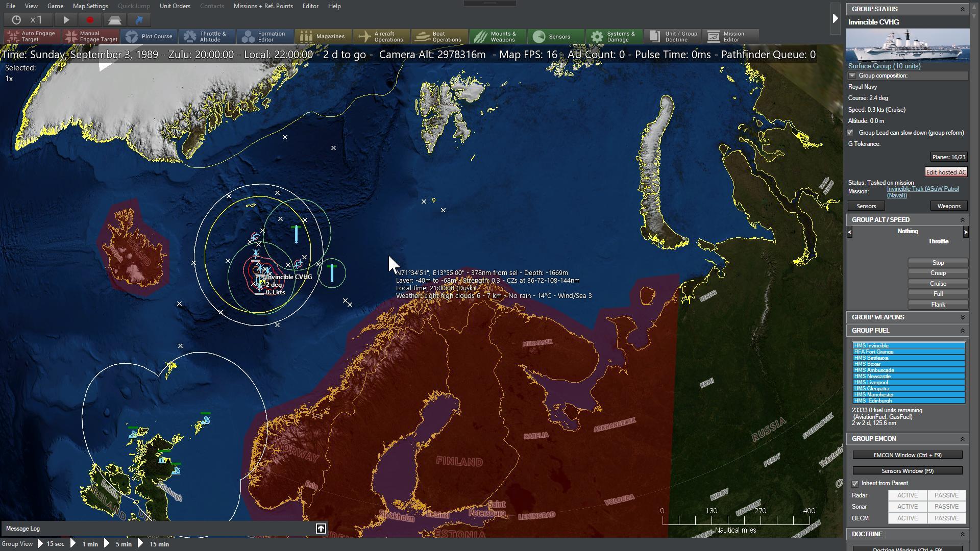The height and width of the screenshot is (551, 980).
Task: Enable Group Lead can slow down
Action: (x=850, y=132)
